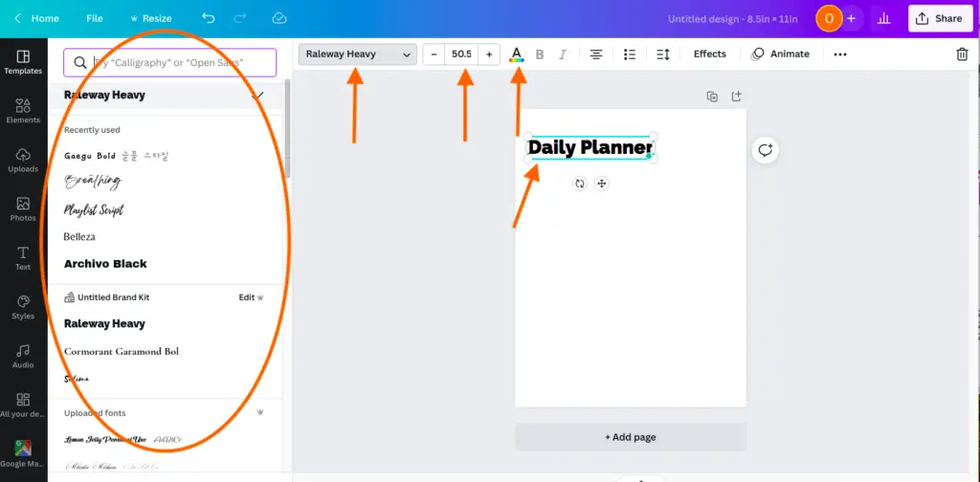Viewport: 980px width, 482px height.
Task: Click the Untitled design title
Action: (732, 19)
